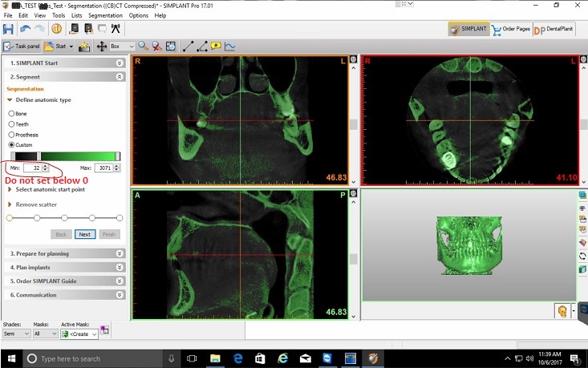
Task: Select the distance measurement tool
Action: tap(189, 47)
